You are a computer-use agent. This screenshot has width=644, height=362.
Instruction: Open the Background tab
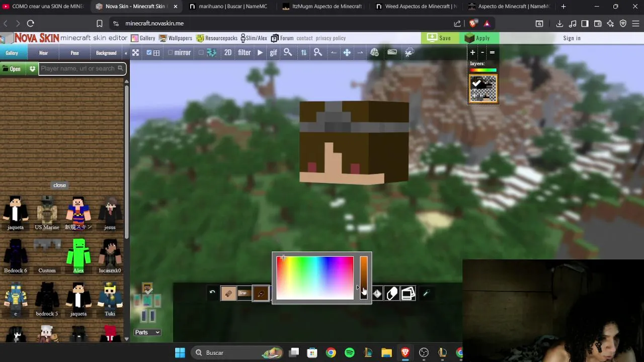[106, 53]
